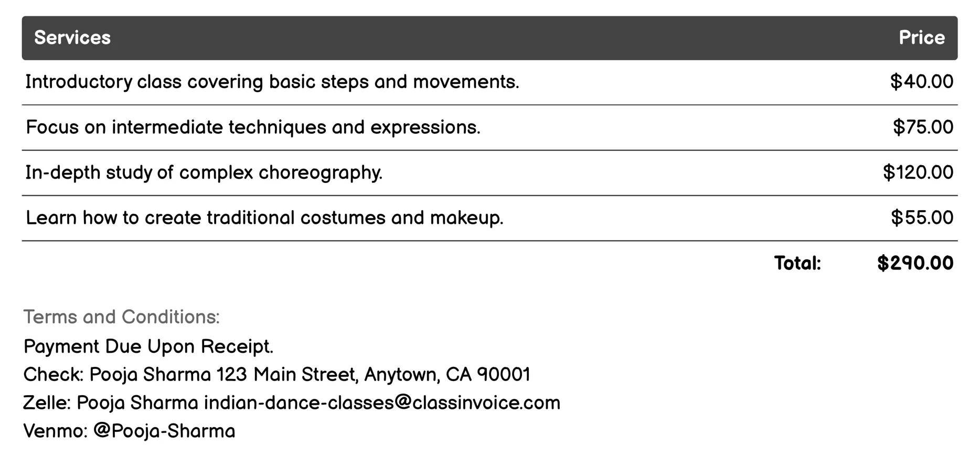The image size is (980, 456).
Task: Click the Terms and Conditions heading
Action: pyautogui.click(x=122, y=317)
